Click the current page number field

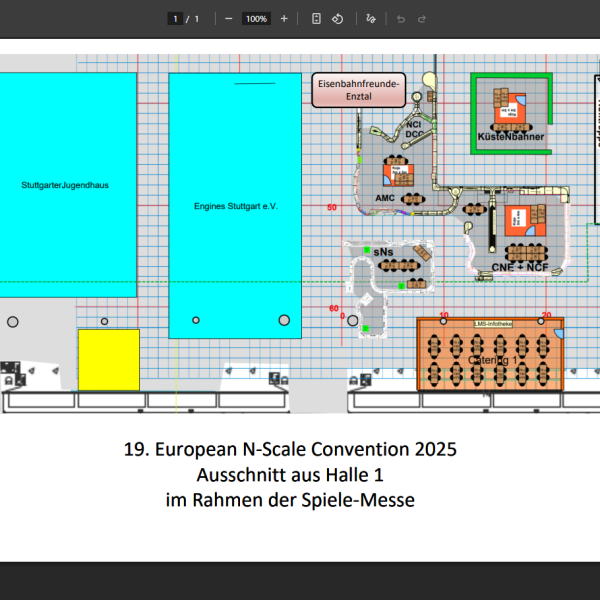point(175,19)
